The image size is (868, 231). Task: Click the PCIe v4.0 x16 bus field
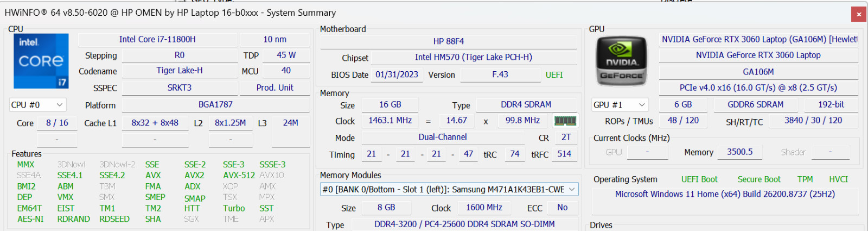[758, 88]
